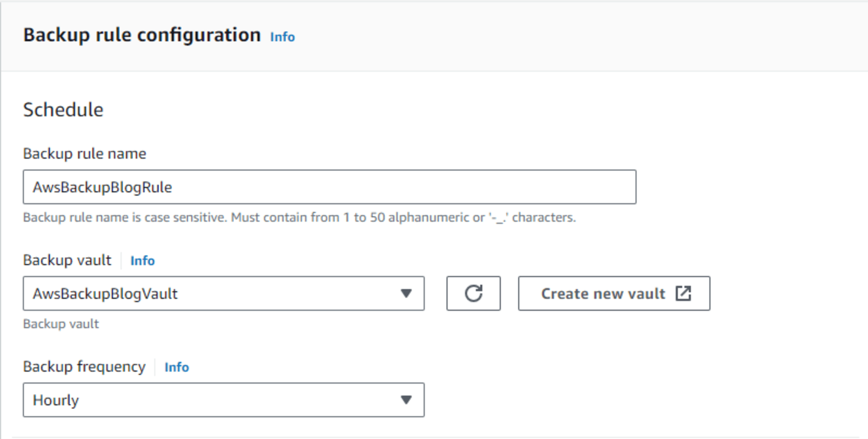Open Info link beside Backup frequency

click(x=177, y=367)
